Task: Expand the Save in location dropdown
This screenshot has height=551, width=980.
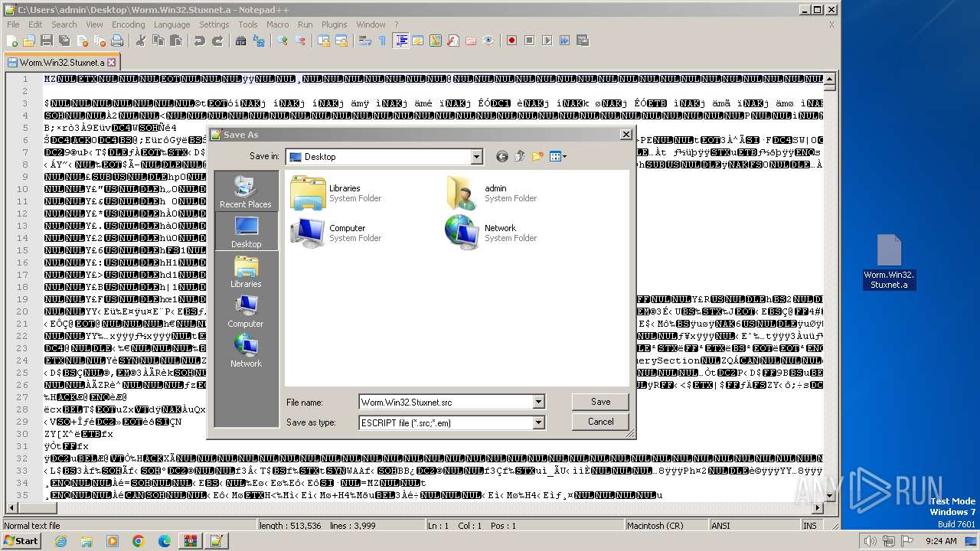Action: pos(477,157)
